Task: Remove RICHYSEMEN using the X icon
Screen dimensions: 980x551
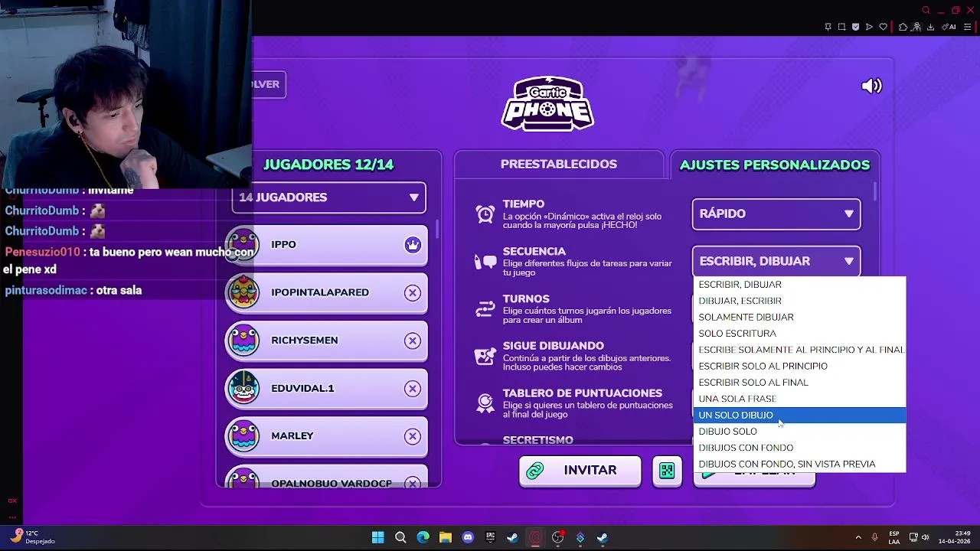Action: tap(413, 341)
